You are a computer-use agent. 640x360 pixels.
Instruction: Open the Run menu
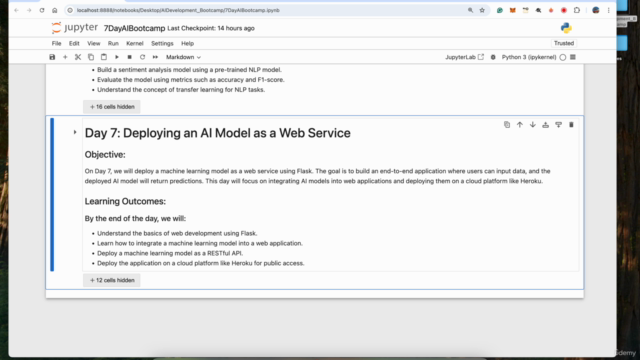tap(113, 43)
